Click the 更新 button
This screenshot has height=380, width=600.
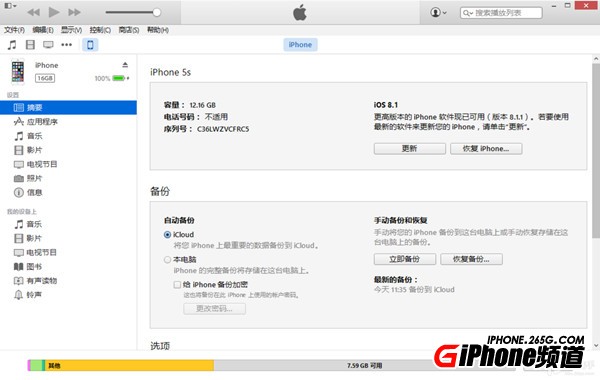[409, 148]
